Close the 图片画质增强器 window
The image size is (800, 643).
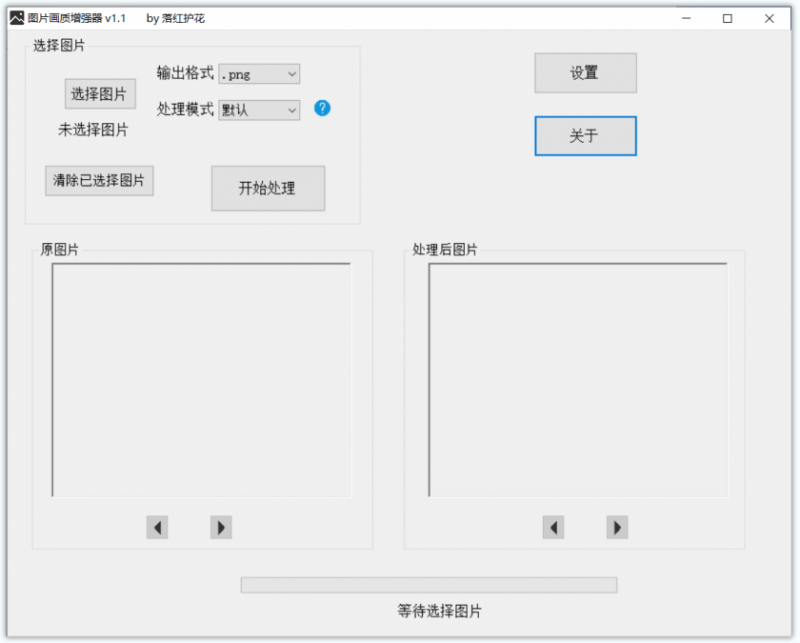pos(769,18)
